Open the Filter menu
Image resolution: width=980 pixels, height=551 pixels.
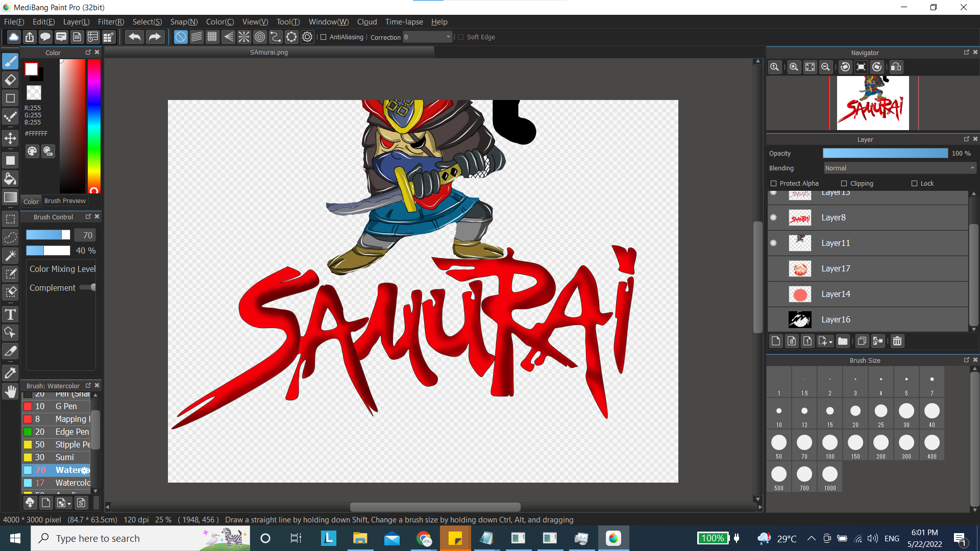point(111,21)
